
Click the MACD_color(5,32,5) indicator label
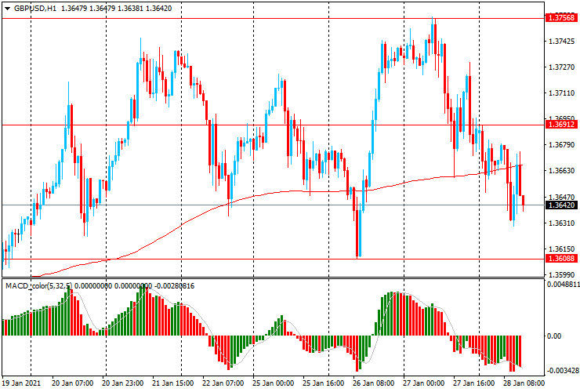pyautogui.click(x=39, y=285)
